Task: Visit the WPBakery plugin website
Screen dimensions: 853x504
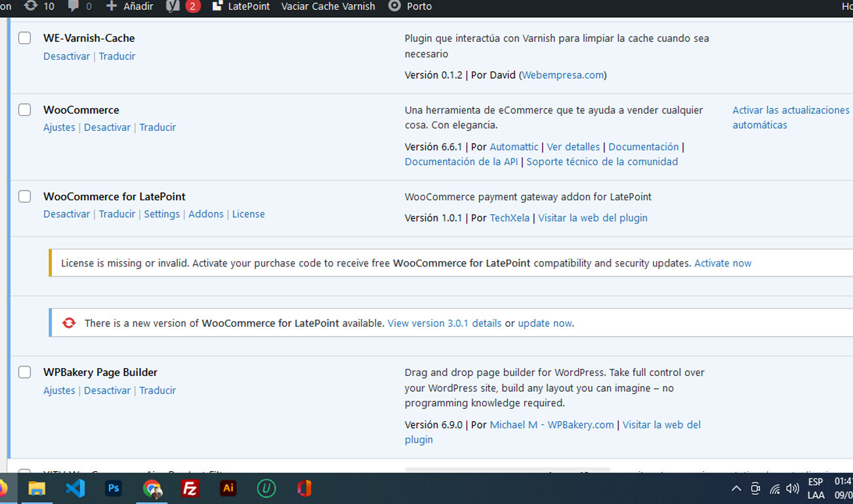Action: tap(661, 425)
